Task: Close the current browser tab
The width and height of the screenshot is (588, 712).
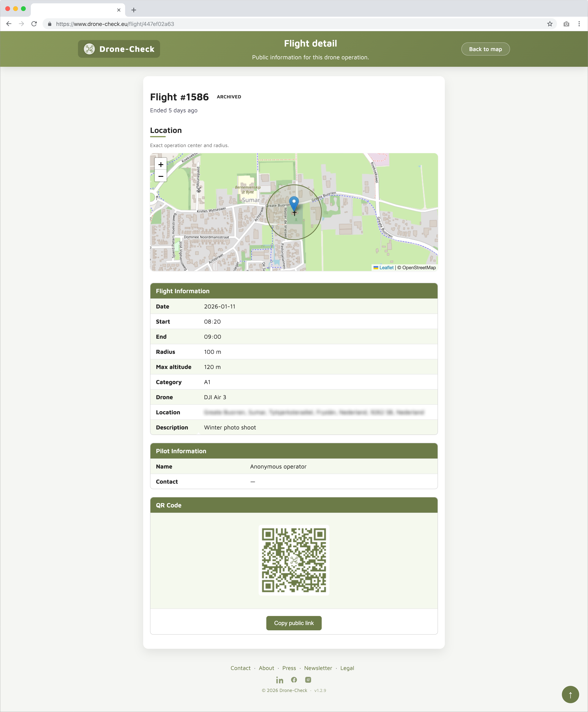Action: coord(119,10)
